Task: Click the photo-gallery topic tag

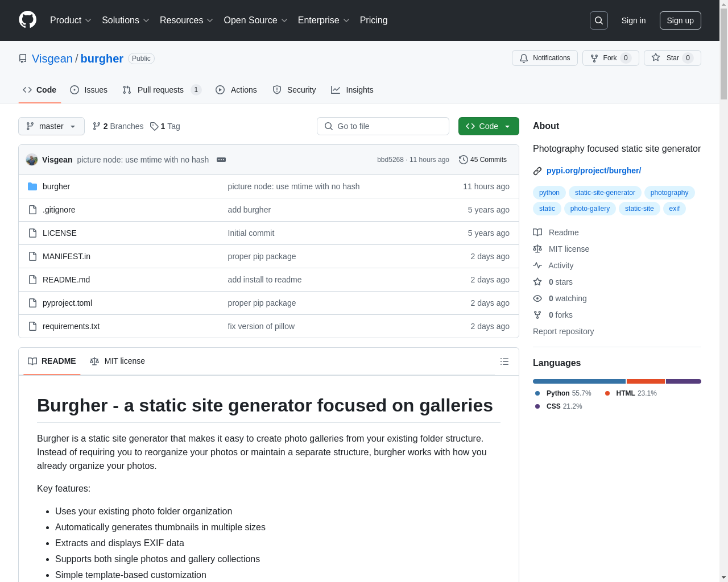Action: click(x=590, y=209)
